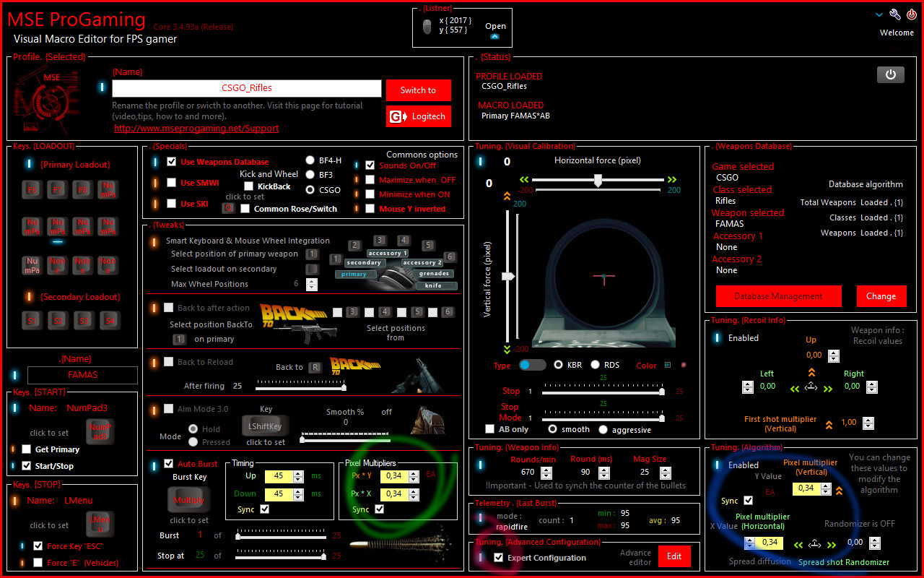Click the R key Back to Reload
Image resolution: width=924 pixels, height=578 pixels.
pyautogui.click(x=315, y=367)
